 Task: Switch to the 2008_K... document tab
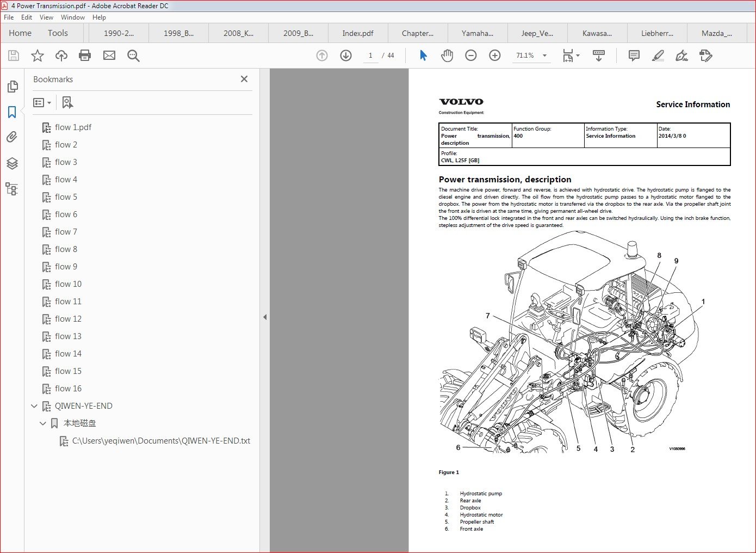[238, 33]
